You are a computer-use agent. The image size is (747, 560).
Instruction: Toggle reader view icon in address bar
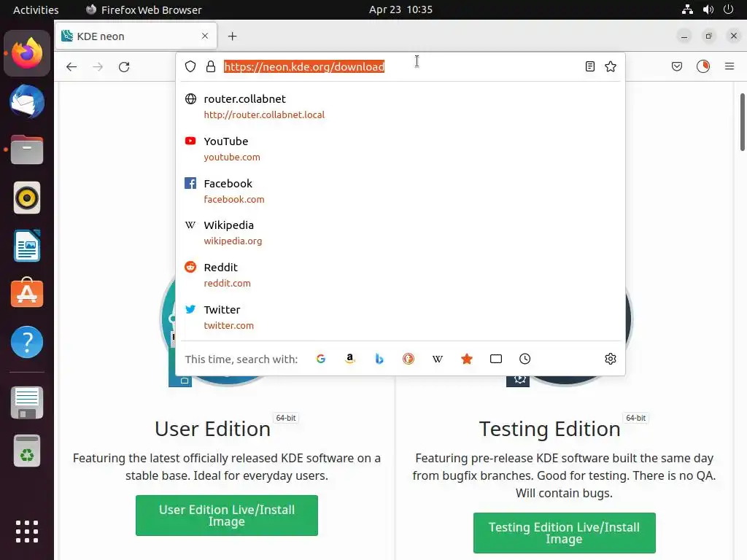(x=589, y=66)
